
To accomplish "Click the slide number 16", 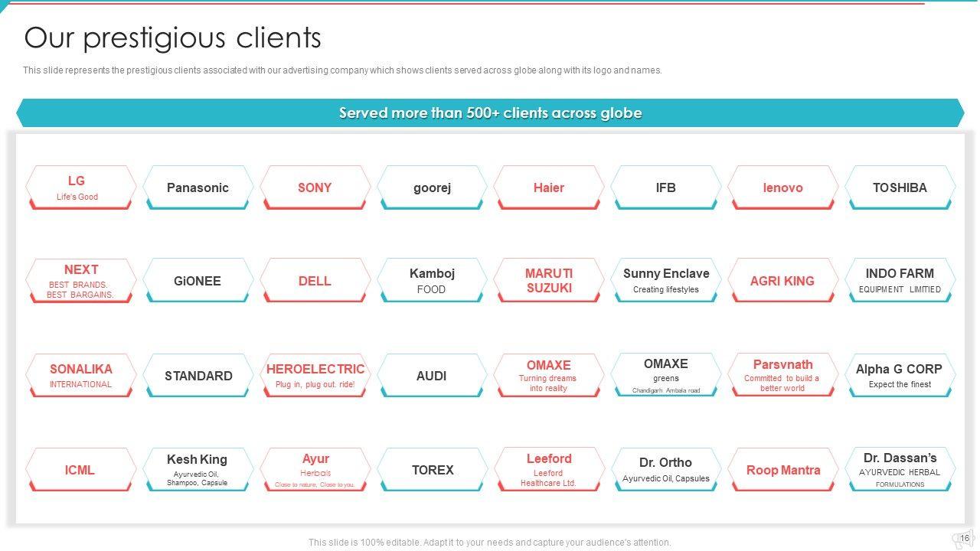I will 965,539.
